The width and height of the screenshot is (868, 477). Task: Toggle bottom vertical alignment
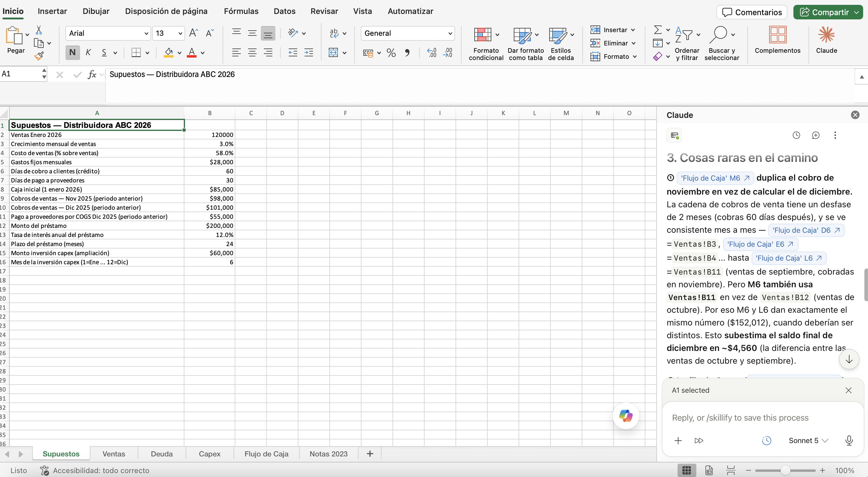(268, 33)
